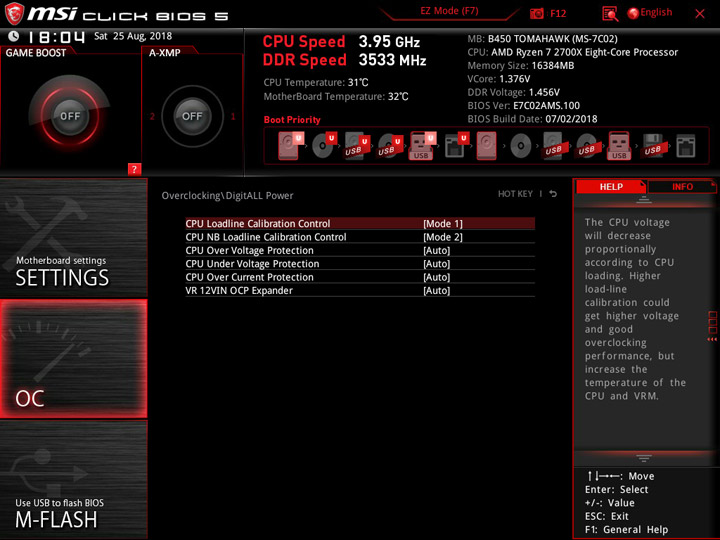Open CPU Over Current Protection [Auto] value
Screen dimensions: 720x540
[436, 277]
